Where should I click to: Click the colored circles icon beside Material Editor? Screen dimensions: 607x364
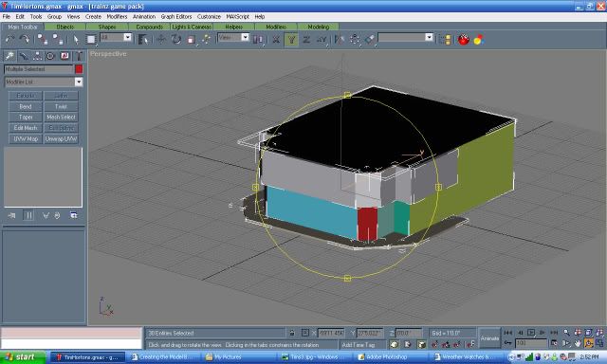point(478,39)
